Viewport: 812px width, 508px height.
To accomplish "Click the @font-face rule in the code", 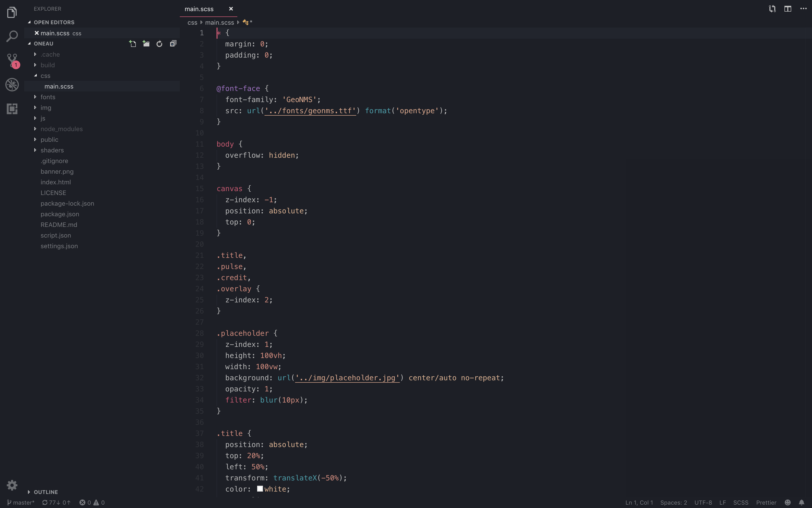I will tap(238, 88).
